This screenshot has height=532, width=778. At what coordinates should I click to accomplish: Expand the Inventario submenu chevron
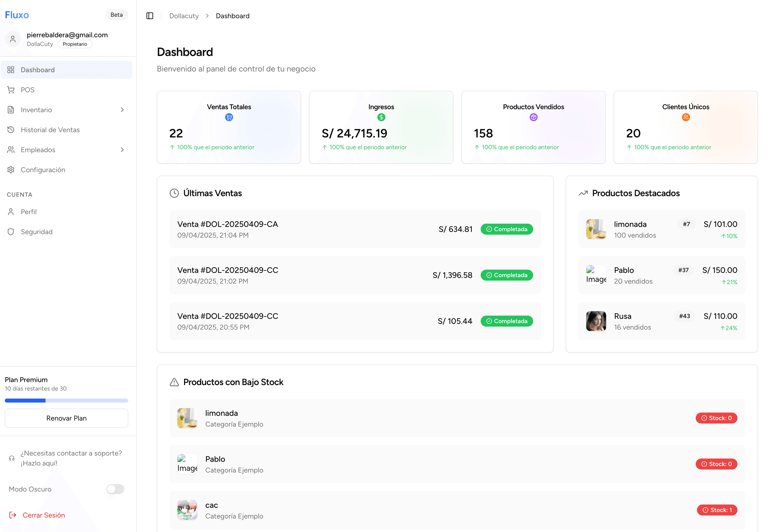coord(122,110)
